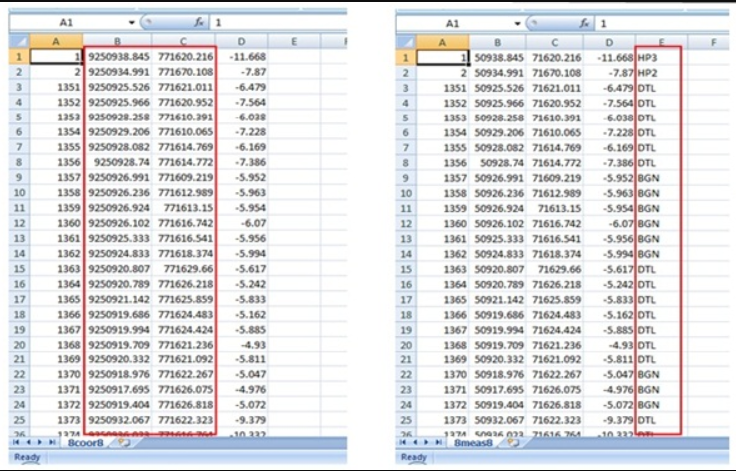Click the fx Insert Function icon in 8meas8 window
Image resolution: width=736 pixels, height=471 pixels.
point(584,23)
